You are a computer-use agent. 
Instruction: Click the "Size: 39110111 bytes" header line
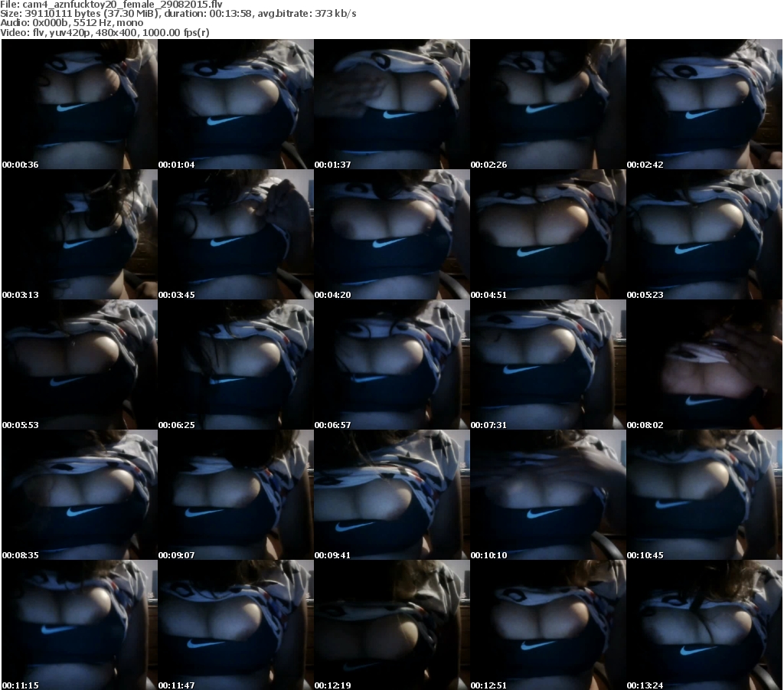178,14
